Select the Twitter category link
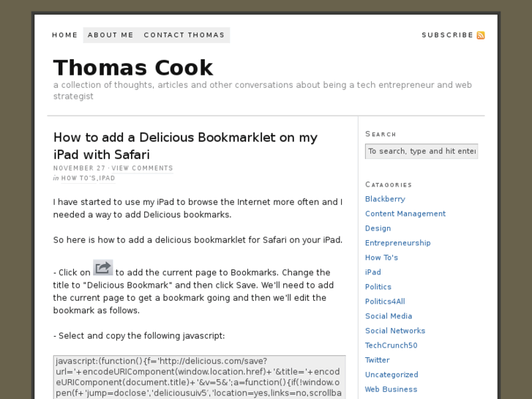This screenshot has height=399, width=532. (378, 359)
